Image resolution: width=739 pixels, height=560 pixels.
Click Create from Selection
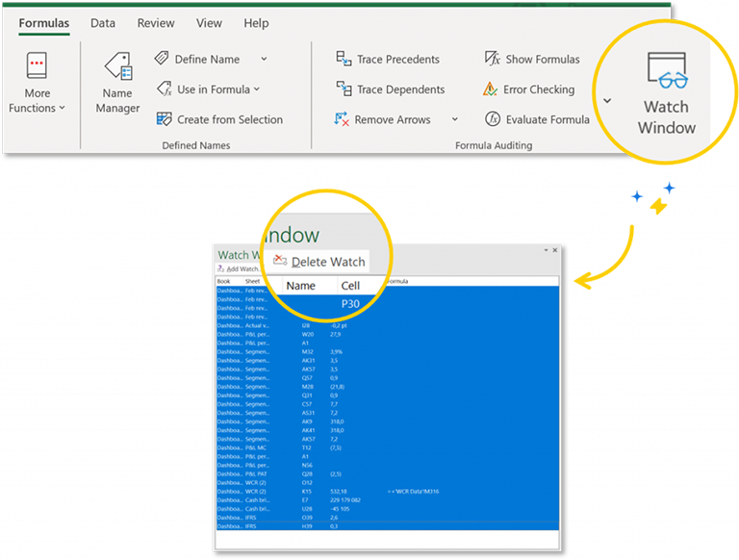pyautogui.click(x=219, y=119)
